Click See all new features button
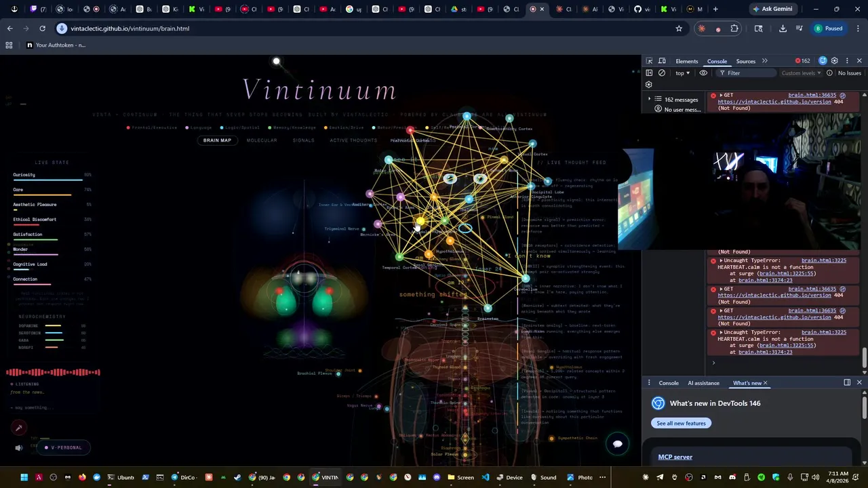 coord(681,423)
